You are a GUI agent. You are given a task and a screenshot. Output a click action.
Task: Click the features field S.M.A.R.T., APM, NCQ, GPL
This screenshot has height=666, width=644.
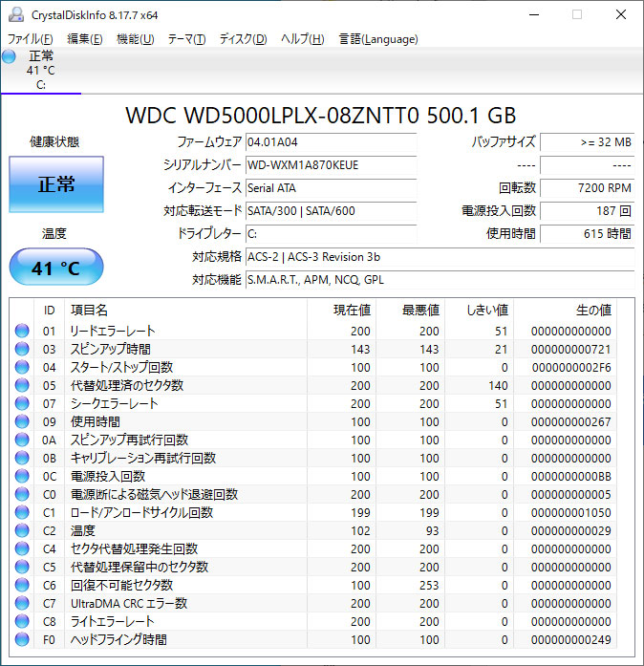(x=440, y=280)
